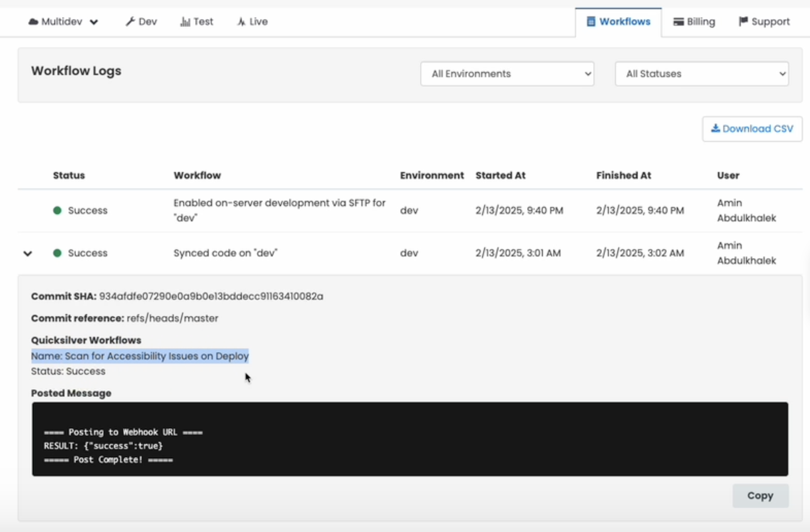
Task: Open the All Environments dropdown
Action: click(x=507, y=74)
